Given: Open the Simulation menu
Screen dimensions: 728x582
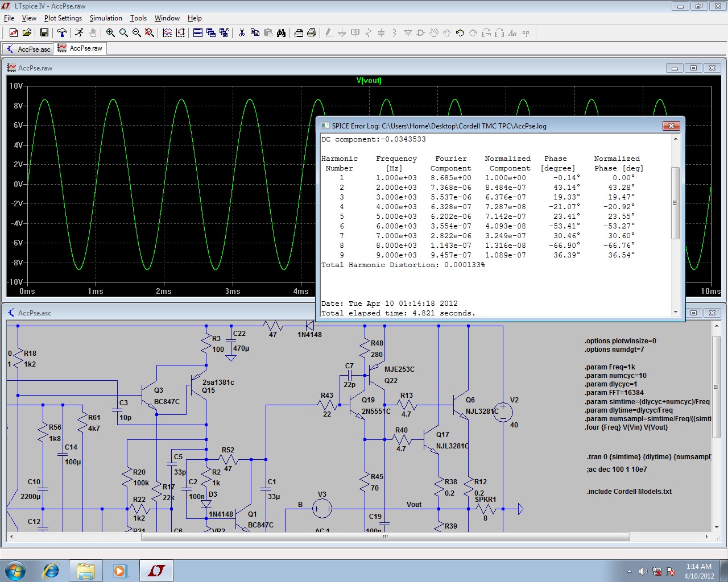Looking at the screenshot, I should (106, 18).
